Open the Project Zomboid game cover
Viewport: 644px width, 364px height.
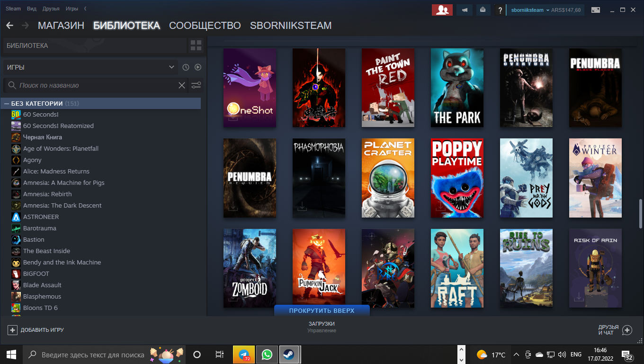(x=250, y=268)
